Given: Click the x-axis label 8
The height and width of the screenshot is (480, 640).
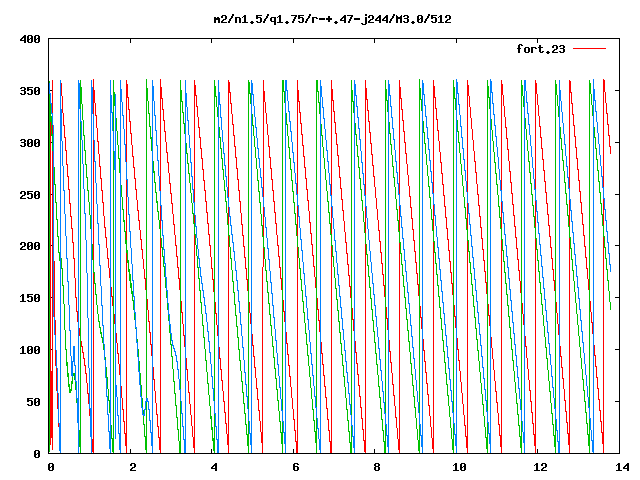Looking at the screenshot, I should tap(377, 467).
